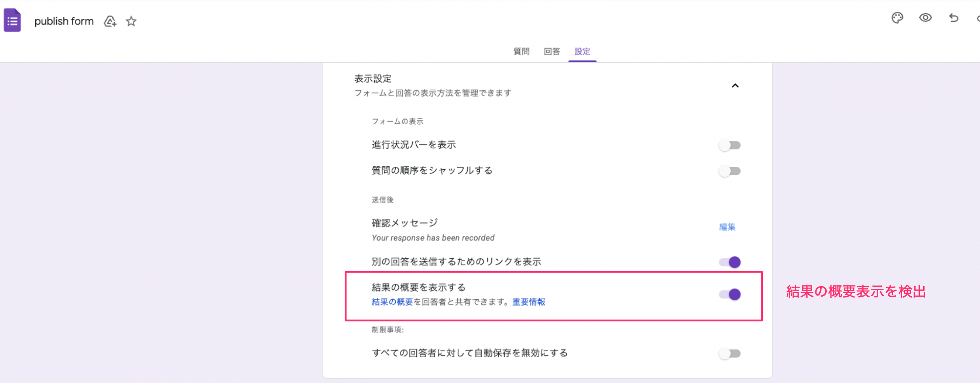The height and width of the screenshot is (383, 980).
Task: Open the 重要情報 link
Action: (x=528, y=302)
